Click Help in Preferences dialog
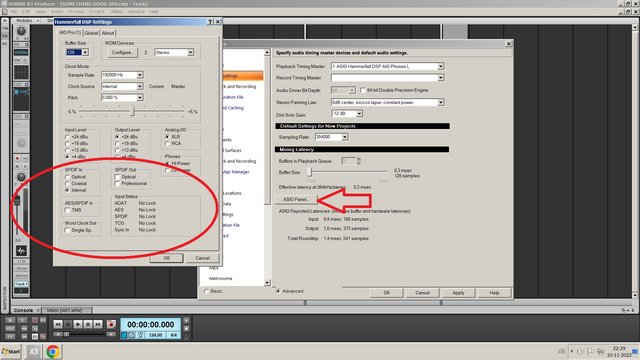Image resolution: width=640 pixels, height=360 pixels. pyautogui.click(x=494, y=293)
